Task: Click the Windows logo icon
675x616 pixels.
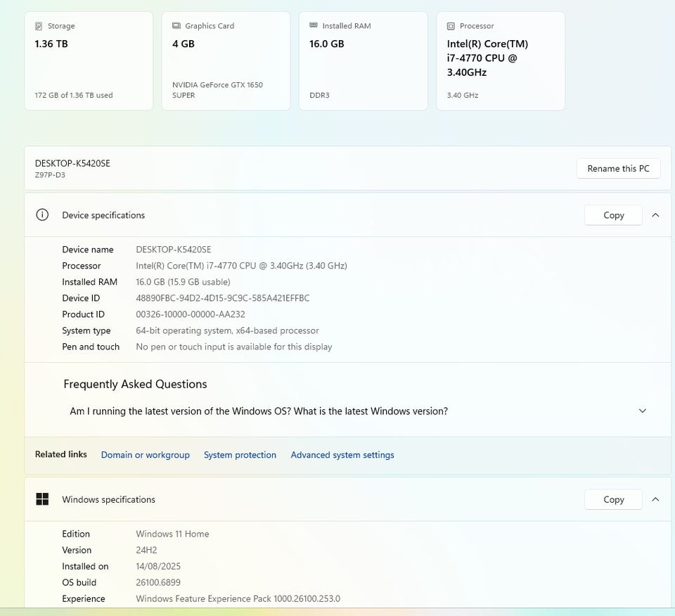Action: 42,499
